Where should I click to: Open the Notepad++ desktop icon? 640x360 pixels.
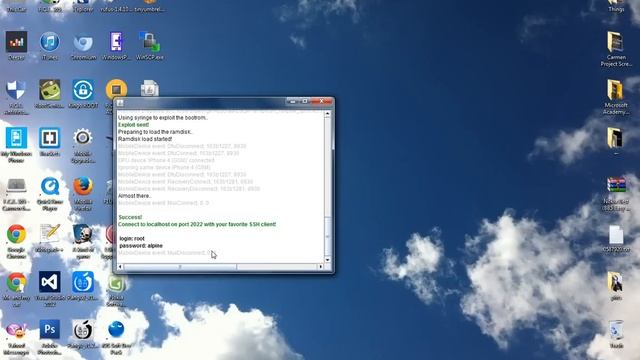click(x=50, y=234)
